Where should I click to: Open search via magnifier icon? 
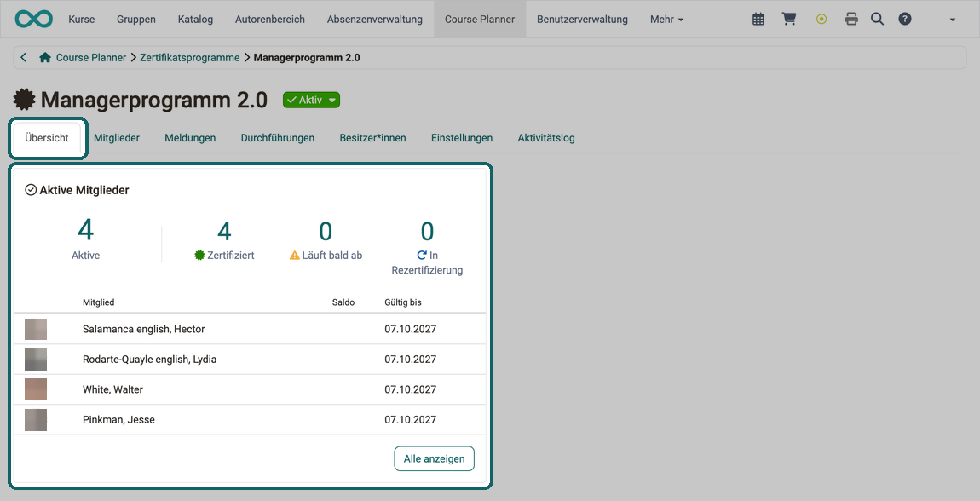[878, 20]
